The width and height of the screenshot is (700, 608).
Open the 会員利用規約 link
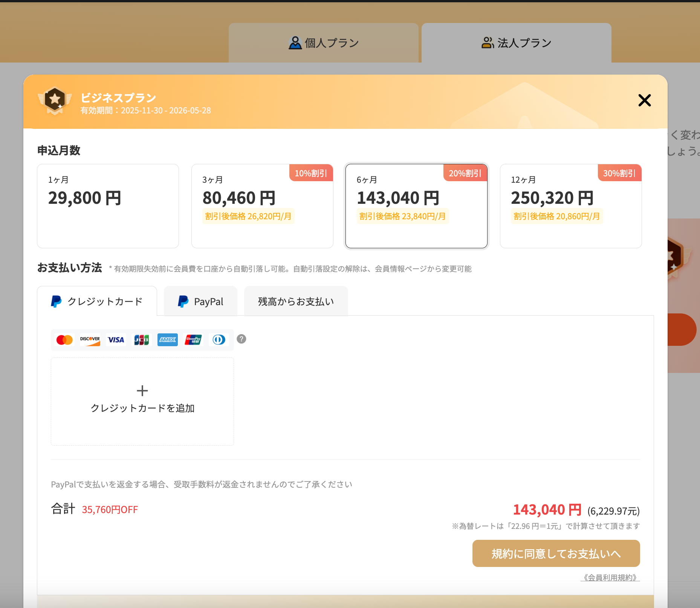(610, 577)
